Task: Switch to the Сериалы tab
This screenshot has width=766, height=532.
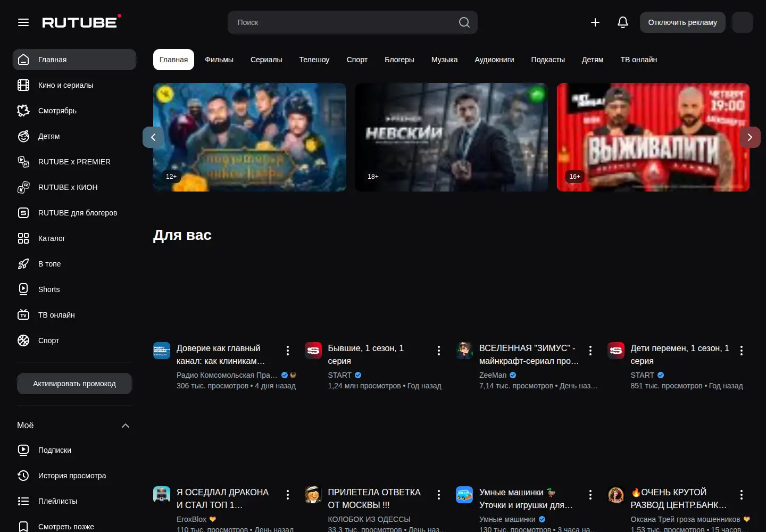Action: click(x=267, y=60)
